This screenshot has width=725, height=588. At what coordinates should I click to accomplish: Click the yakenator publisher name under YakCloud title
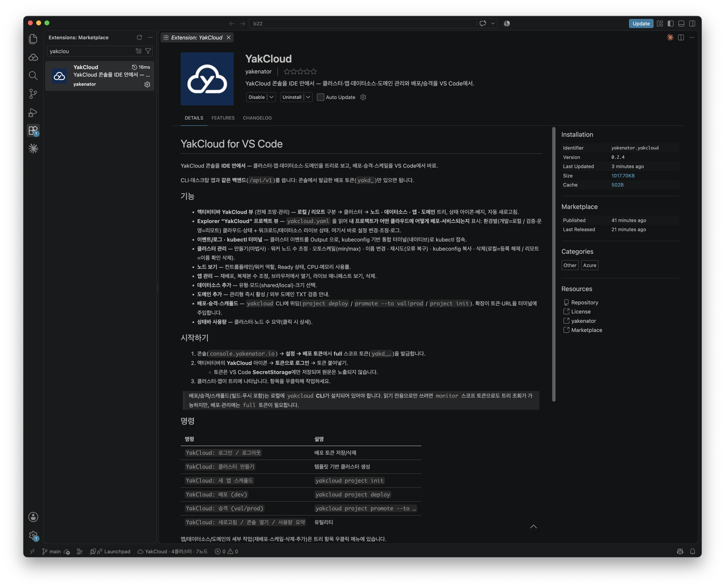[x=258, y=72]
